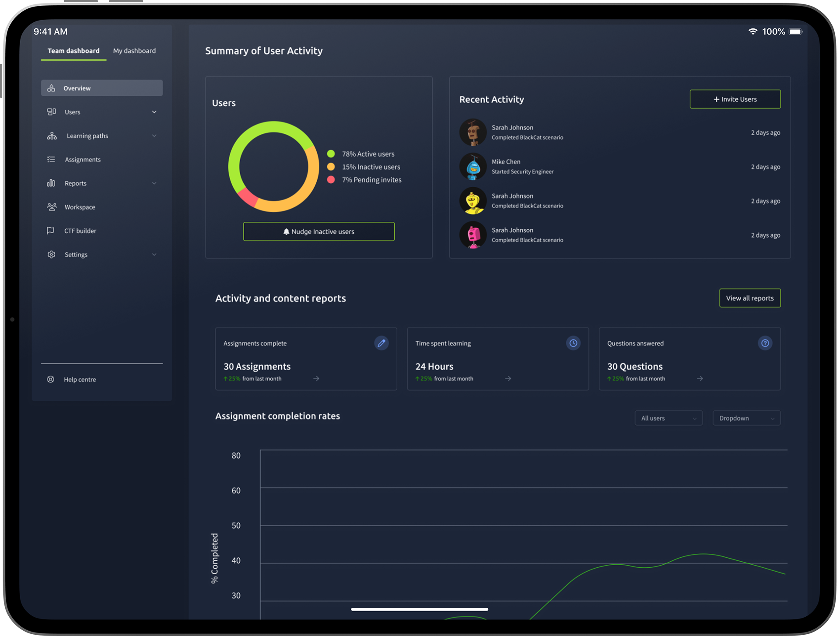
Task: Click the question mark icon on Questions answered
Action: [765, 343]
